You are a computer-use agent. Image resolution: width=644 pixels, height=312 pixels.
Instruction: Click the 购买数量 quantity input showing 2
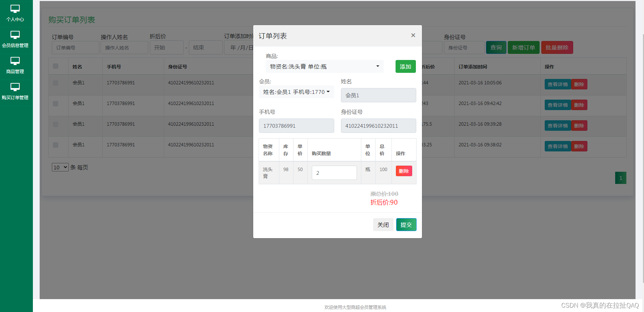[x=334, y=173]
